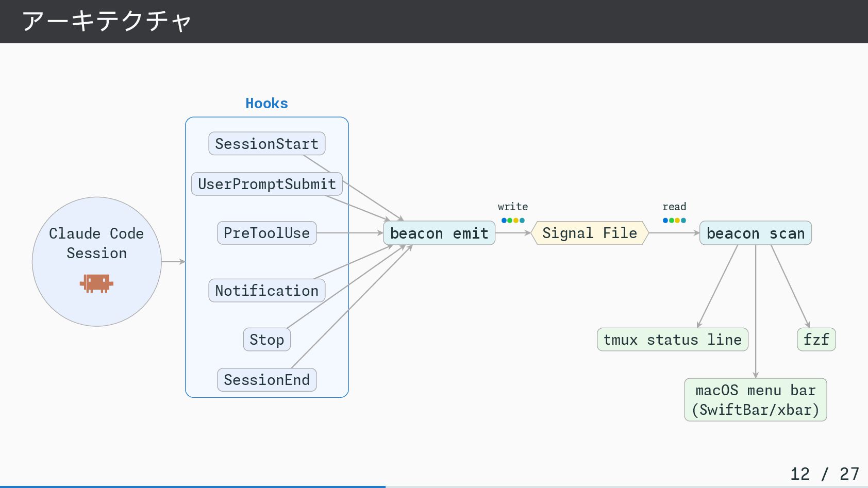Screen dimensions: 868x488
Task: Select the tmux status line box
Action: (672, 340)
